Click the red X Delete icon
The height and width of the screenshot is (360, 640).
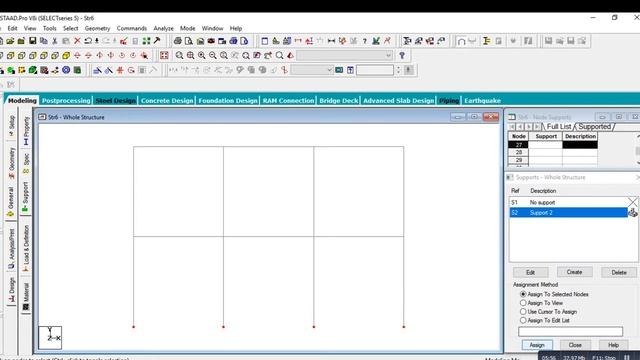point(77,41)
